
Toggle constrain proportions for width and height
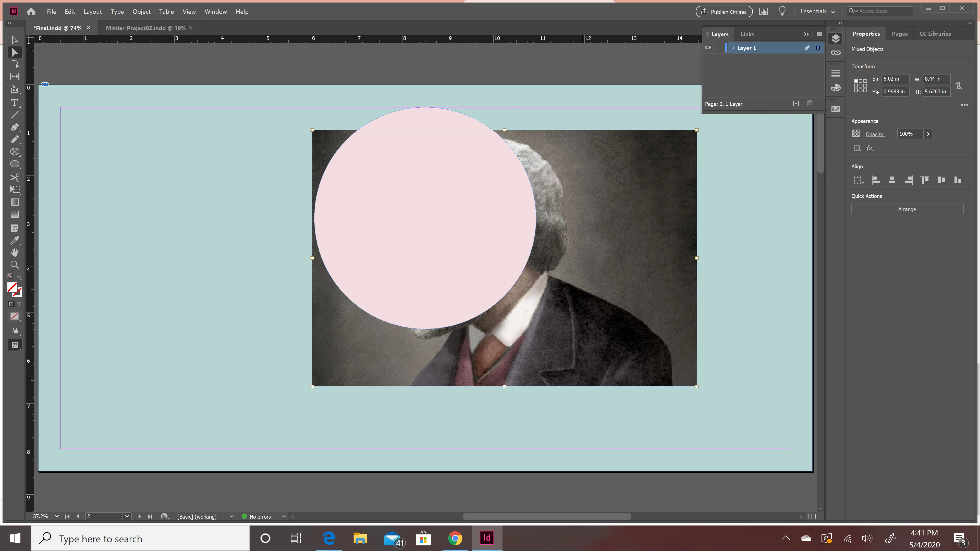coord(959,85)
